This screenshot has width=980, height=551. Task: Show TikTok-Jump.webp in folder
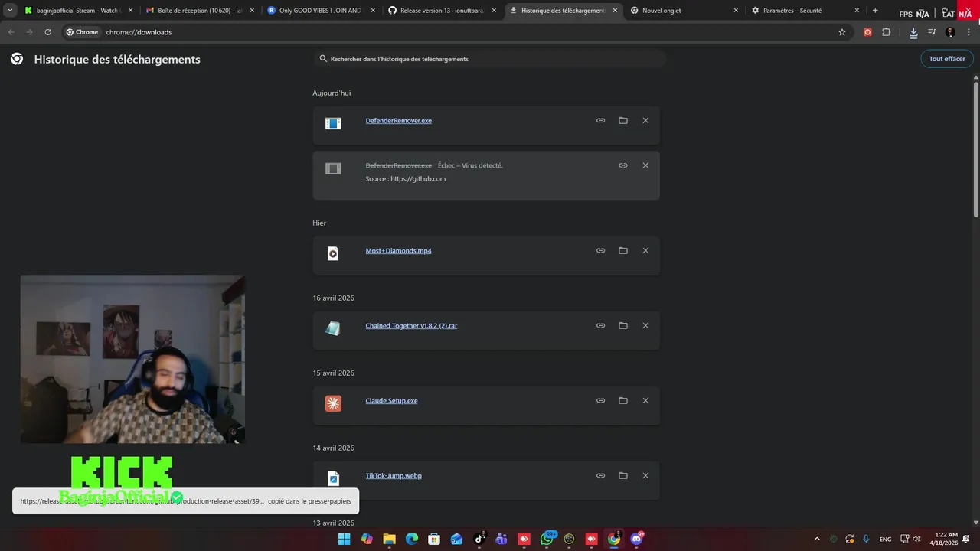623,475
